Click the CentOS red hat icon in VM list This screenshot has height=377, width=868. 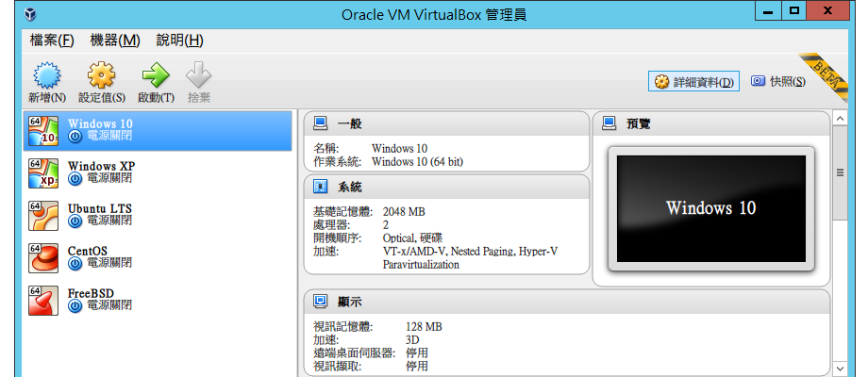pos(43,258)
